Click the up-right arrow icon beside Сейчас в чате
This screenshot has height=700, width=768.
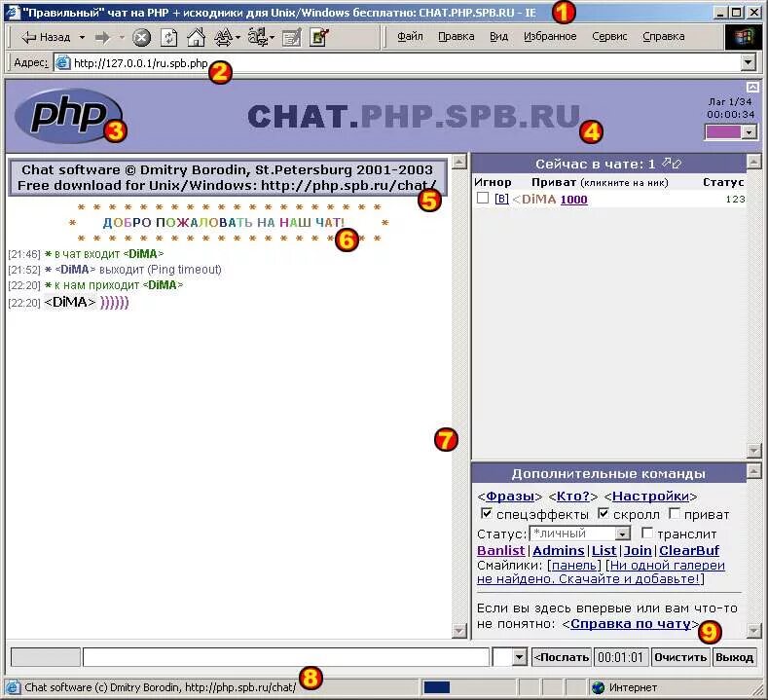coord(666,162)
